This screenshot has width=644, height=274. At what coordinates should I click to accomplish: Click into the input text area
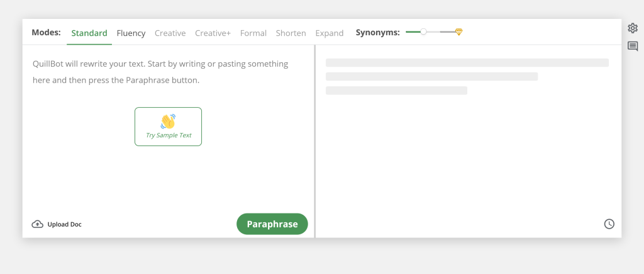tap(169, 127)
